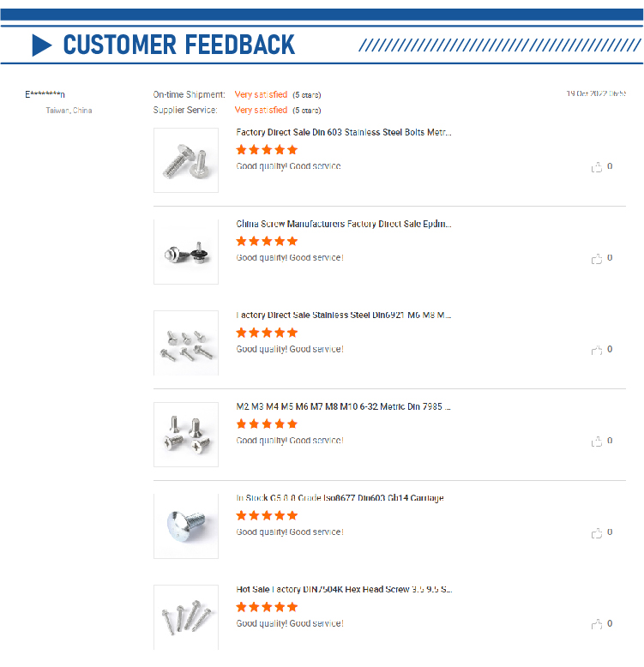
Task: Open 'M2 M3 M4 M5 M6 M7 M8 M10' product title
Action: 343,406
